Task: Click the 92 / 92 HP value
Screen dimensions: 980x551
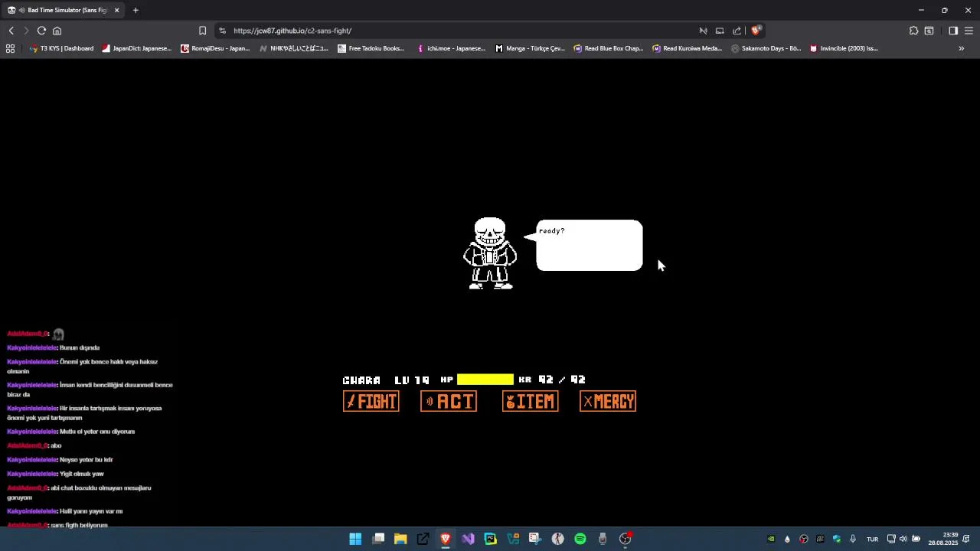Action: click(x=562, y=380)
